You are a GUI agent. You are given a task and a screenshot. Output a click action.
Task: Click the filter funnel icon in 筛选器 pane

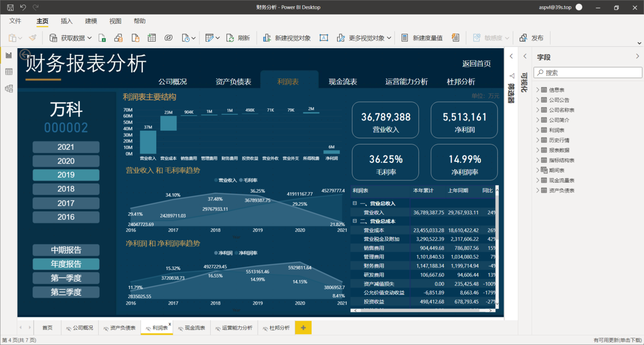512,76
